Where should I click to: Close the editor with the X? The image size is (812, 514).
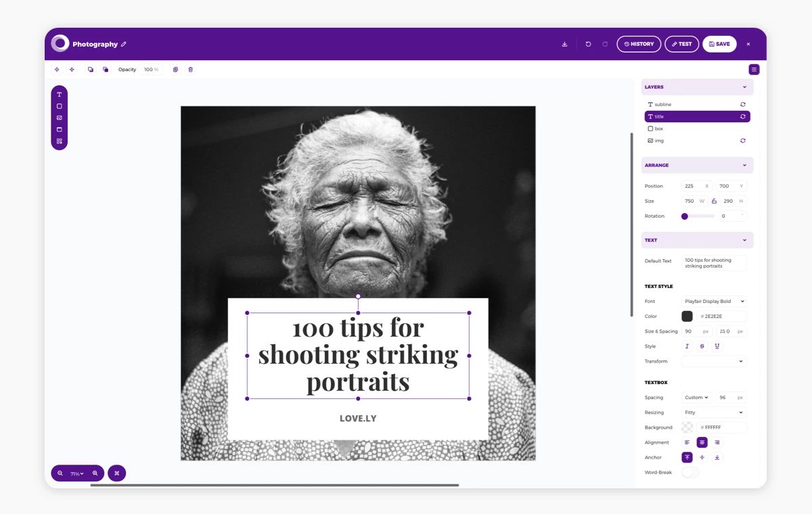tap(748, 44)
